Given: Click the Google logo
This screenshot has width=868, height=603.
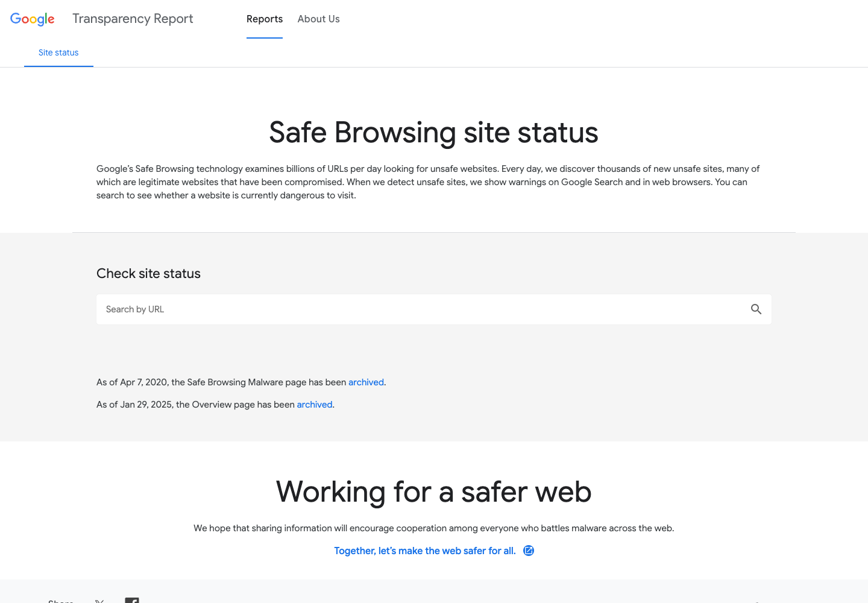Looking at the screenshot, I should click(x=33, y=19).
